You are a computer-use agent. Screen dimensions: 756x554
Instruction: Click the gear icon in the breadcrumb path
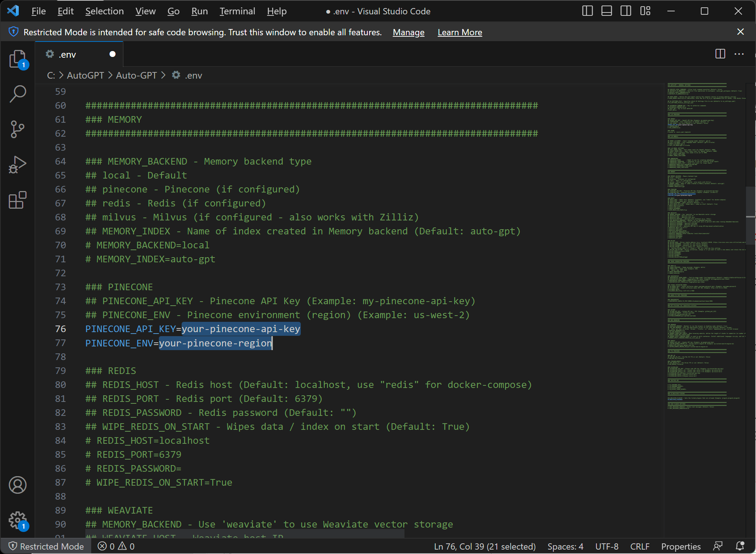point(176,75)
